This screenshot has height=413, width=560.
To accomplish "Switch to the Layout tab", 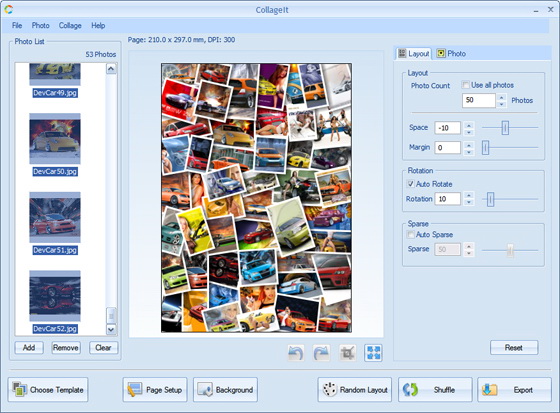I will pos(414,54).
